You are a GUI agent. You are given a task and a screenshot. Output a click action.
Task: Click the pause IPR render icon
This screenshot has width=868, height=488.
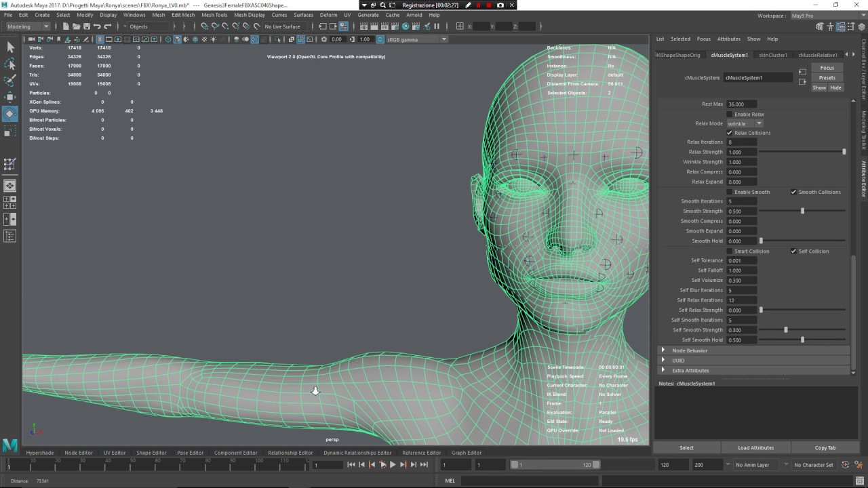pos(437,26)
